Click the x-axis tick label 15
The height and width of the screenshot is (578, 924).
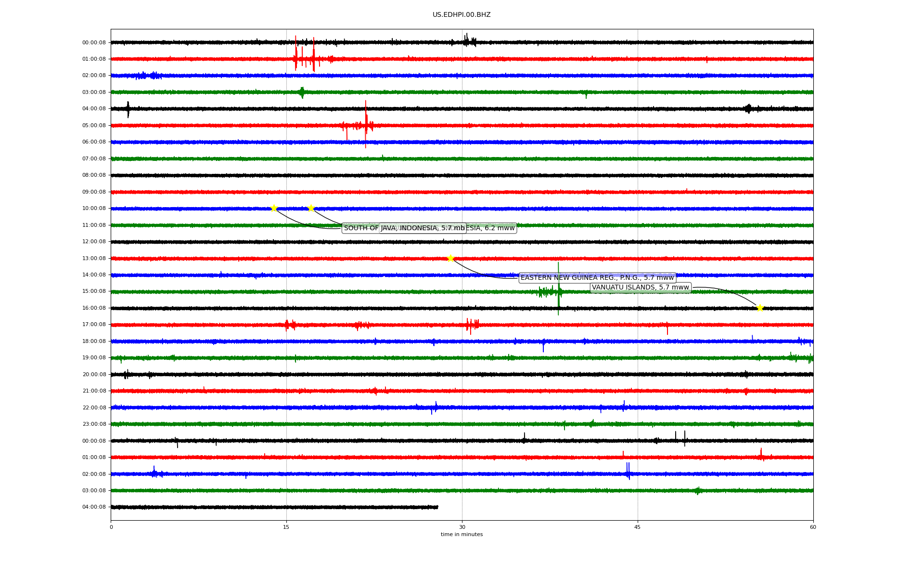[x=286, y=527]
